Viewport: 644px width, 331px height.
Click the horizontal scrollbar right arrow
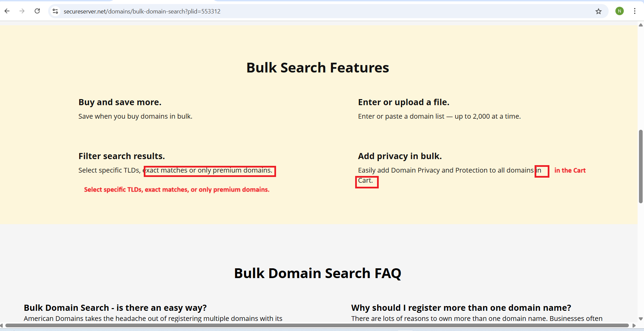[634, 326]
